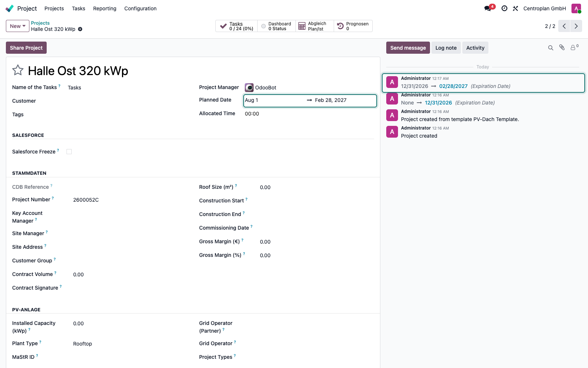This screenshot has height=368, width=588.
Task: Open the conversations message icon
Action: pos(488,8)
